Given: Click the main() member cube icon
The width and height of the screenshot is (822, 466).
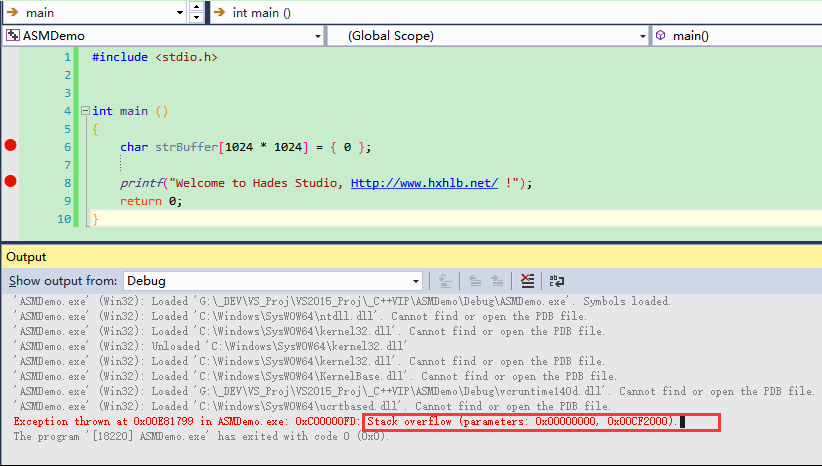Looking at the screenshot, I should pyautogui.click(x=661, y=36).
